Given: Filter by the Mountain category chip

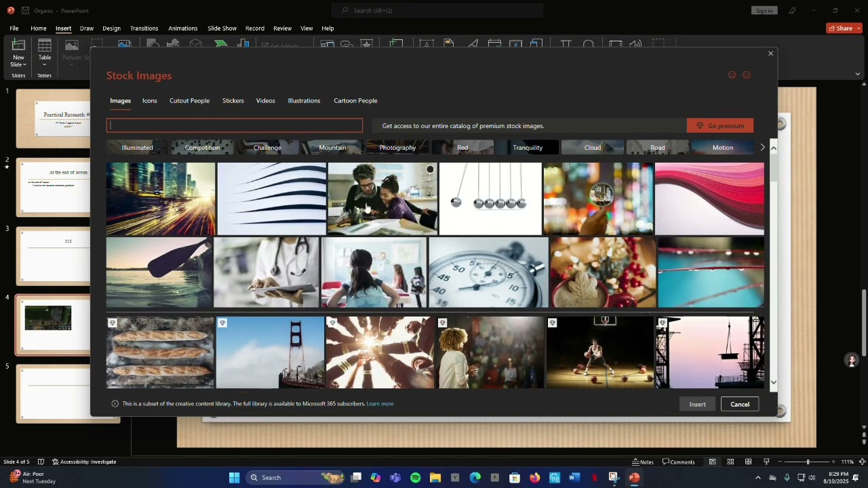Looking at the screenshot, I should click(332, 147).
